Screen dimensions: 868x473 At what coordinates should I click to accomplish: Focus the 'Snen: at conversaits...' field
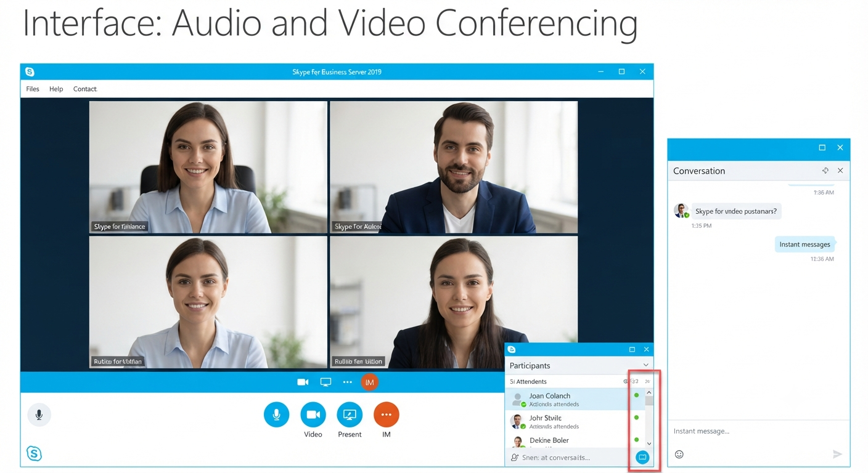[556, 458]
